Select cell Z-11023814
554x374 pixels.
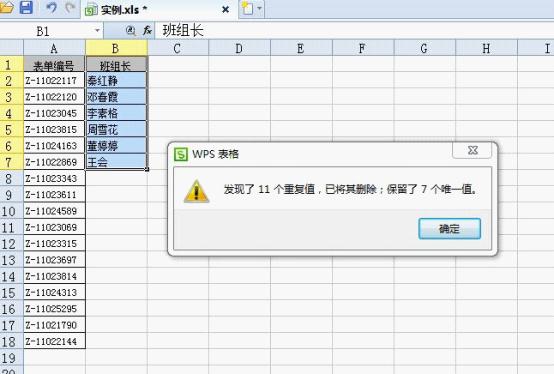tap(54, 276)
